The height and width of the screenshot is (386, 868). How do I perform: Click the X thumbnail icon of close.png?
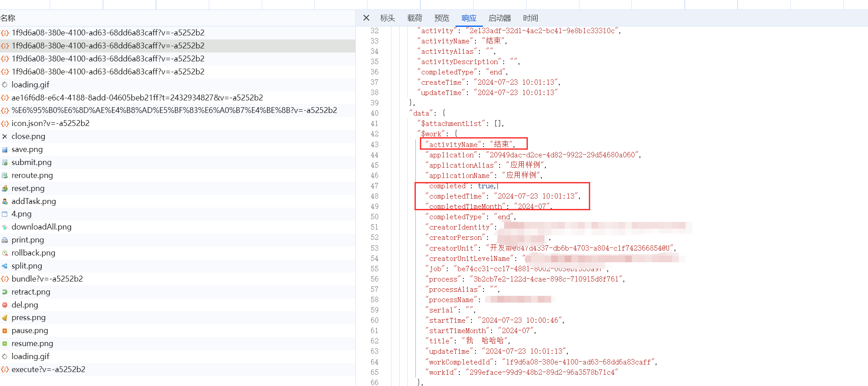[x=4, y=136]
